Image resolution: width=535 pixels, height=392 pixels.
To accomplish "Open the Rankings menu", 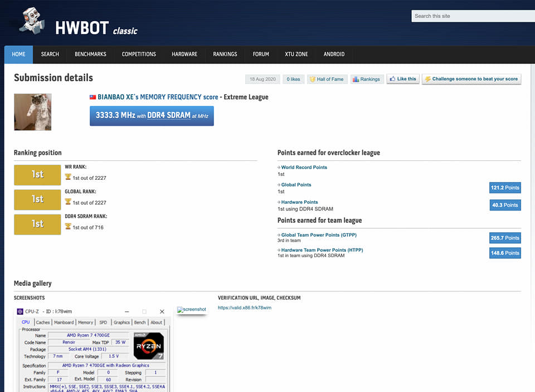I will tap(225, 54).
